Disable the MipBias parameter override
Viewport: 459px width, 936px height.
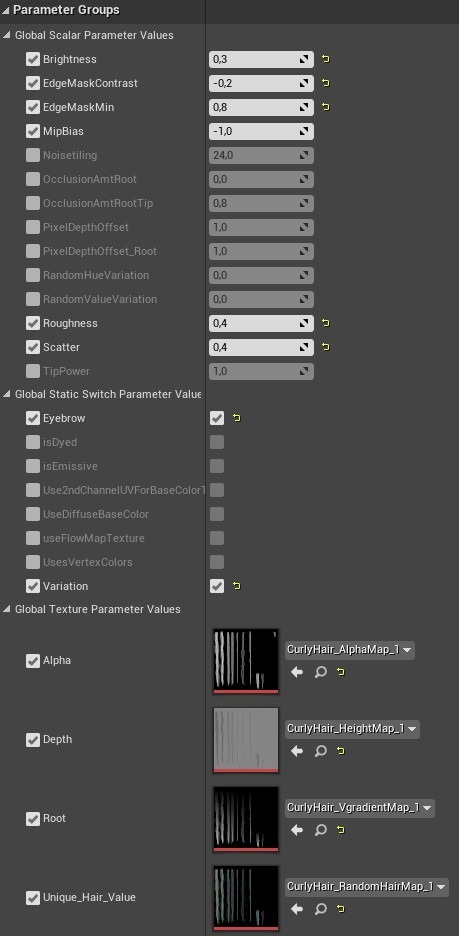tap(33, 131)
